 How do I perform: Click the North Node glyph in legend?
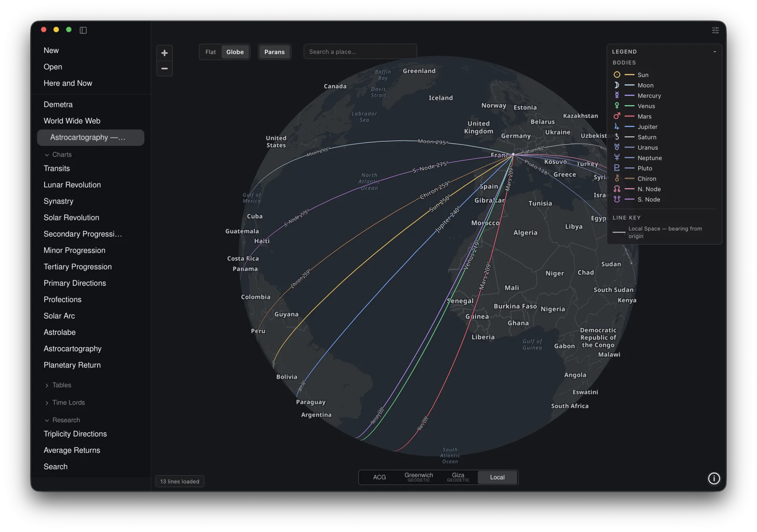(x=617, y=189)
